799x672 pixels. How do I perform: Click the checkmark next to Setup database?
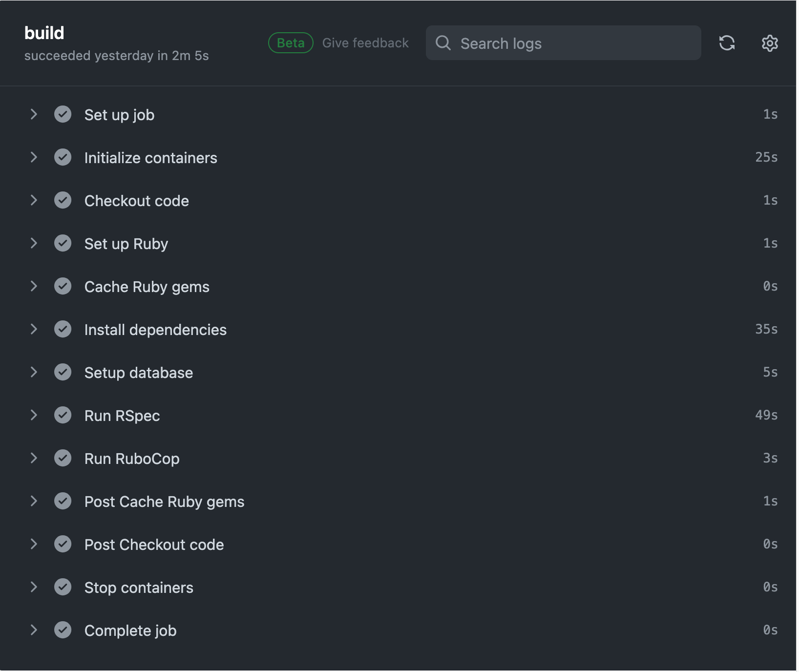coord(63,372)
